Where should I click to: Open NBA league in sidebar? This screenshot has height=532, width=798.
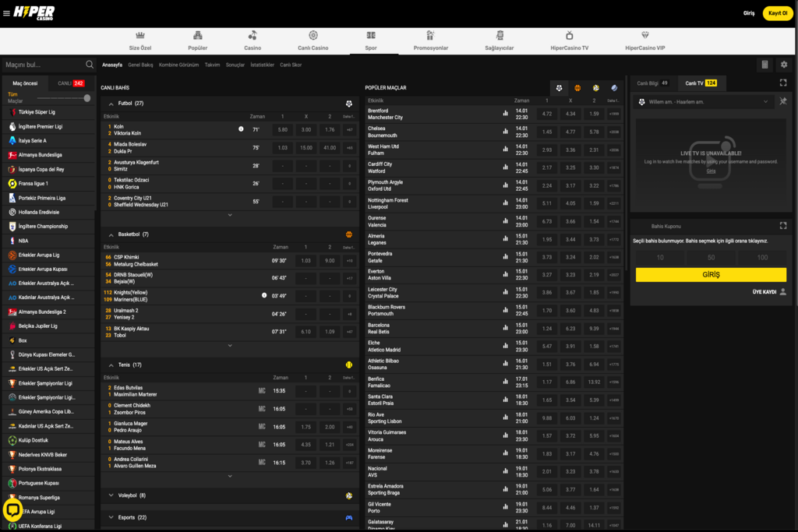(48, 241)
